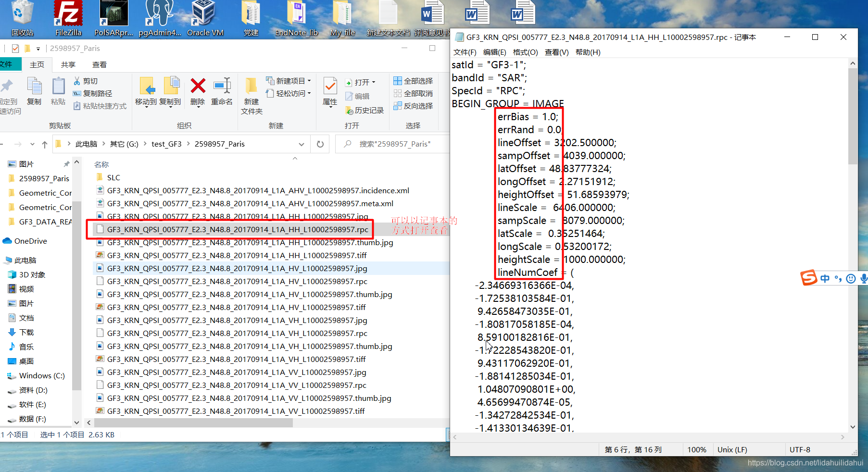Open Notepad Help (帮助) menu
Screen dimensions: 868x472
tap(588, 52)
